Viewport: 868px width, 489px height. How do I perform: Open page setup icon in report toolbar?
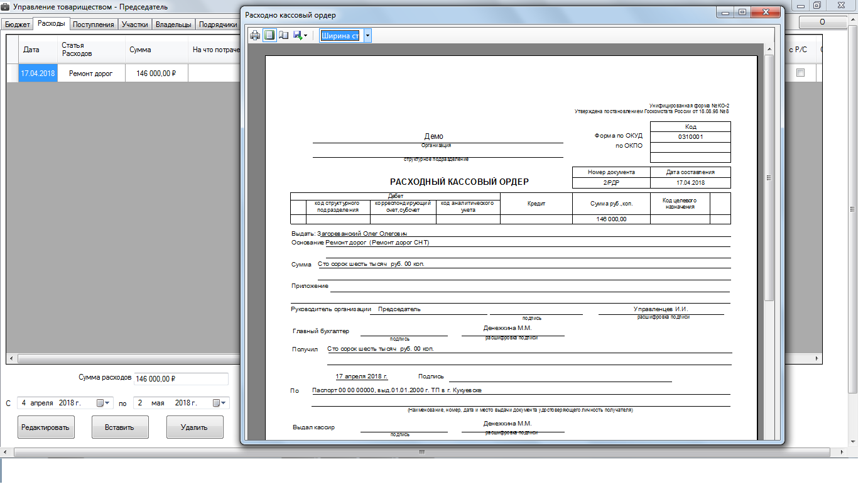[x=283, y=36]
